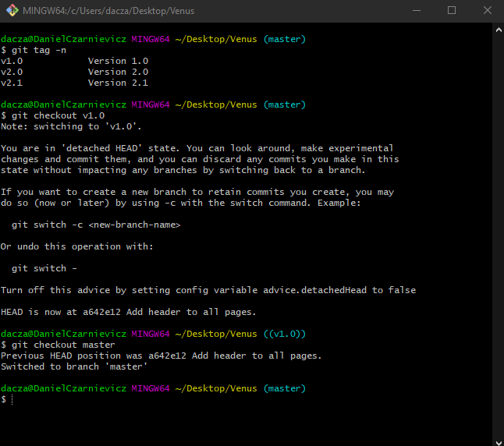
Task: Click the v2.1 tag in tag list
Action: (12, 83)
